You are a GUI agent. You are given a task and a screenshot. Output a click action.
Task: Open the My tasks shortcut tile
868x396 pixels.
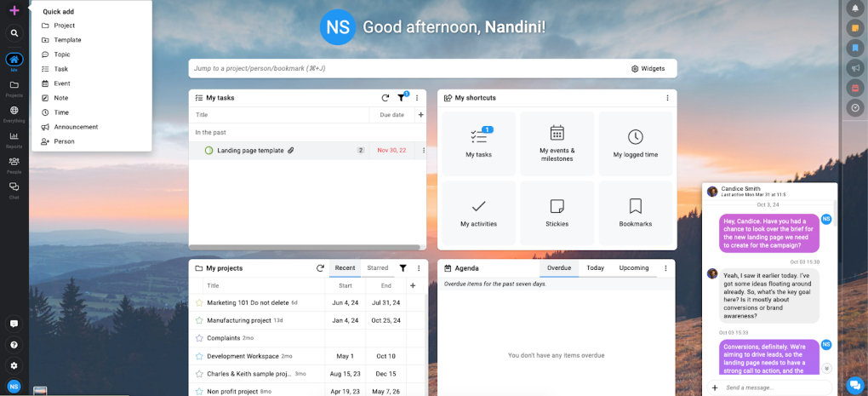pyautogui.click(x=478, y=143)
